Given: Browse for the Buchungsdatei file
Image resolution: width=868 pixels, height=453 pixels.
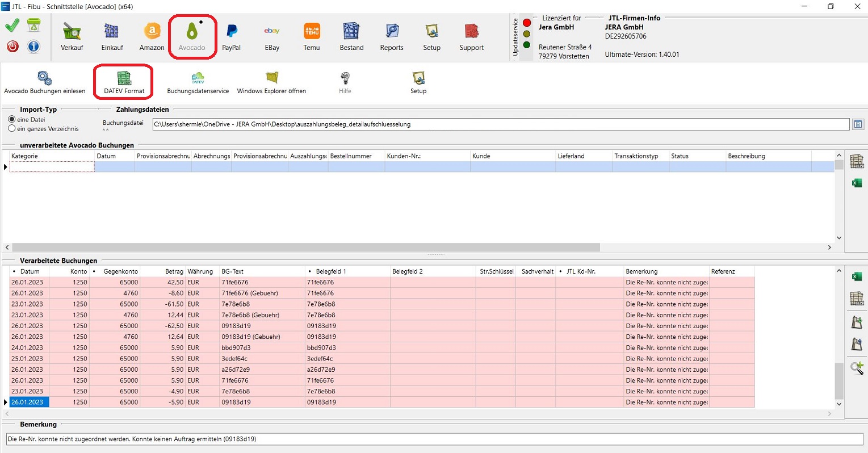Looking at the screenshot, I should (x=858, y=124).
